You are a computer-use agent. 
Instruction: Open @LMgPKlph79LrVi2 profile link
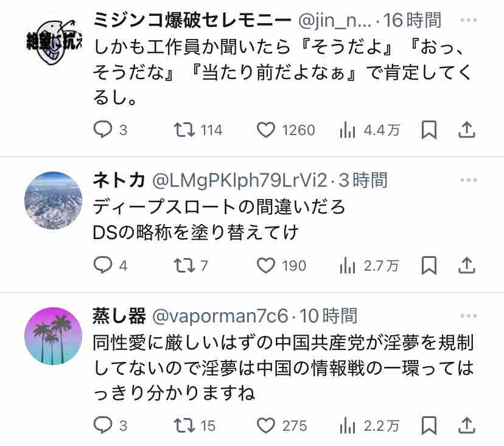pos(239,180)
